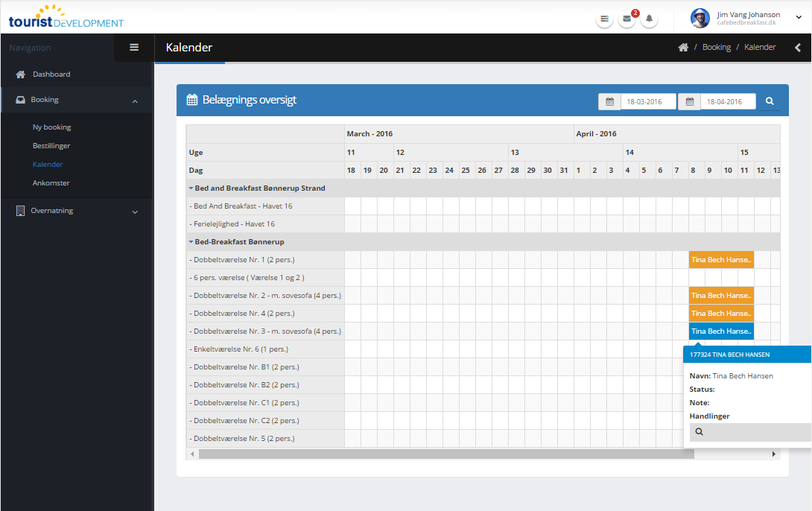
Task: Click Dobbeltværelse Nr. B1 room link
Action: coord(231,367)
